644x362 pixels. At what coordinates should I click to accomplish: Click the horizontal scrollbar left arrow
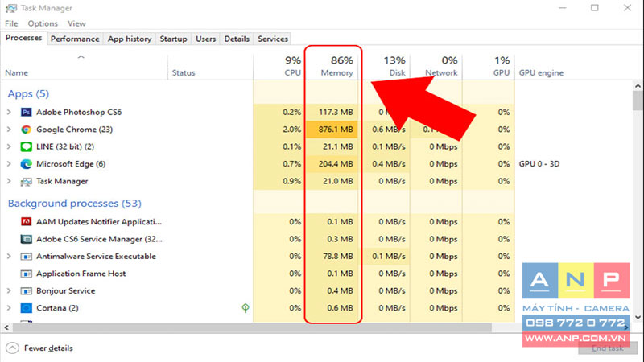[x=6, y=327]
